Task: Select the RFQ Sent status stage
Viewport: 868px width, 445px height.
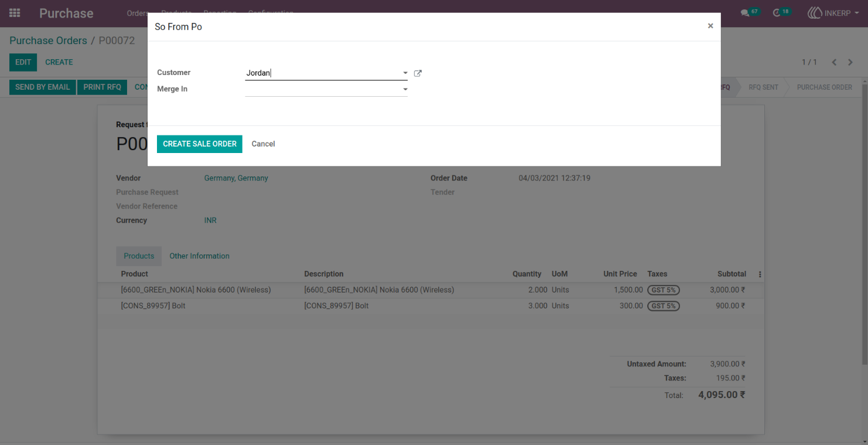Action: click(763, 87)
